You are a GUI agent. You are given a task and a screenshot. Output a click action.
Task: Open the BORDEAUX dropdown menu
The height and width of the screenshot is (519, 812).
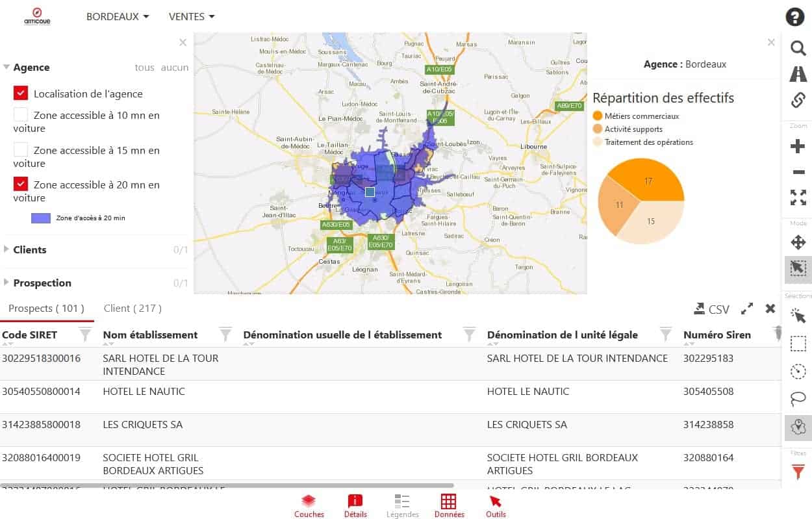[x=118, y=17]
